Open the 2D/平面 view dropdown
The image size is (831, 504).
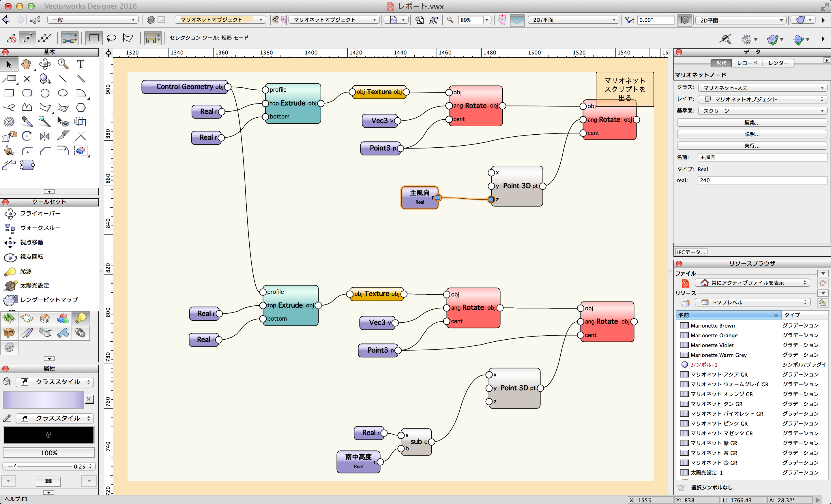(573, 20)
